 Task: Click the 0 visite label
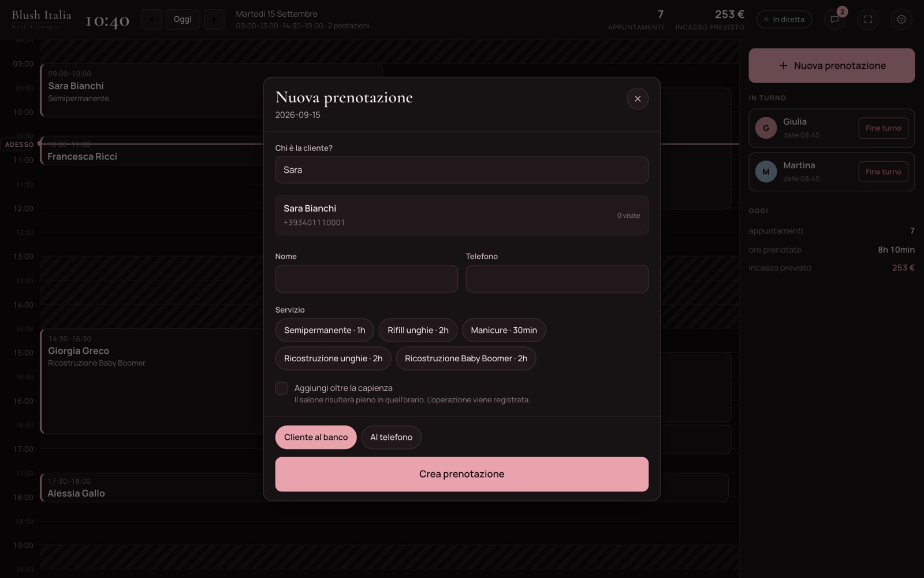pyautogui.click(x=628, y=216)
